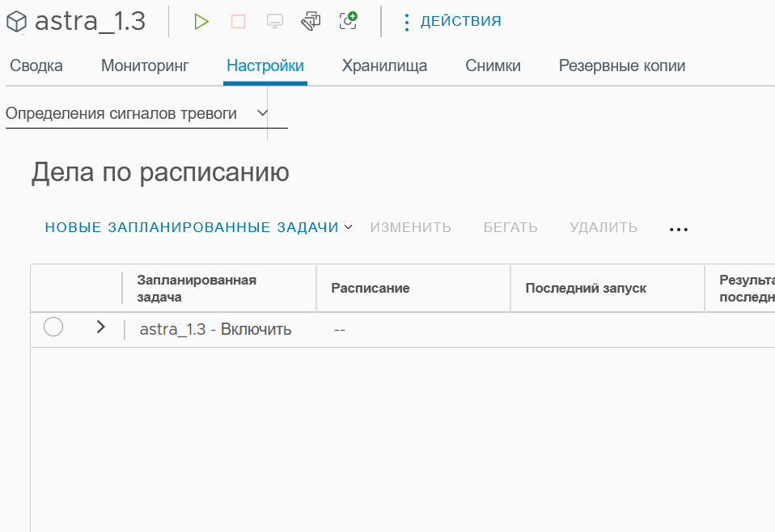
Task: Take a snapshot with camera plus icon
Action: point(348,21)
